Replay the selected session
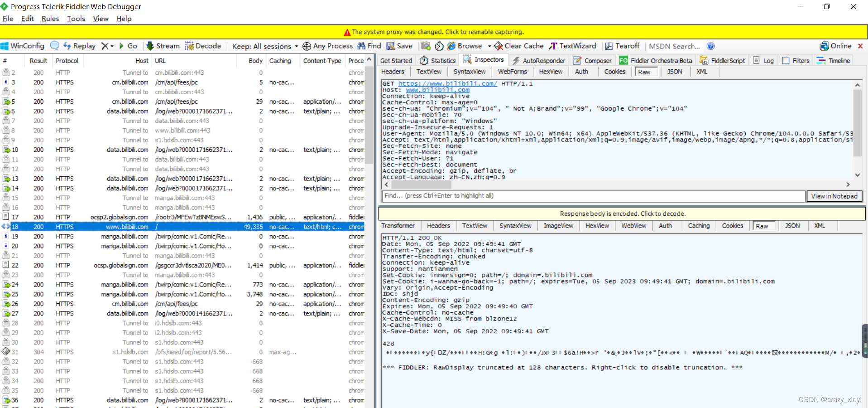The height and width of the screenshot is (408, 868). tap(80, 46)
